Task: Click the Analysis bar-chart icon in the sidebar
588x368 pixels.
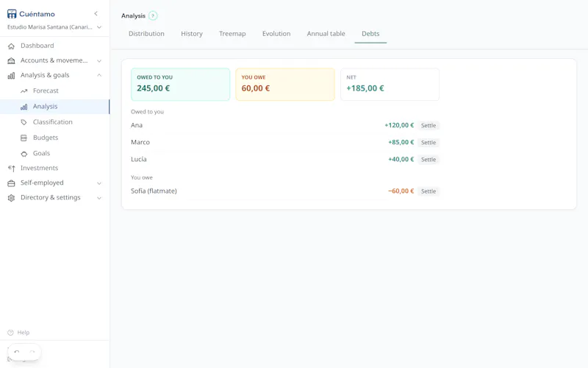Action: pos(24,107)
